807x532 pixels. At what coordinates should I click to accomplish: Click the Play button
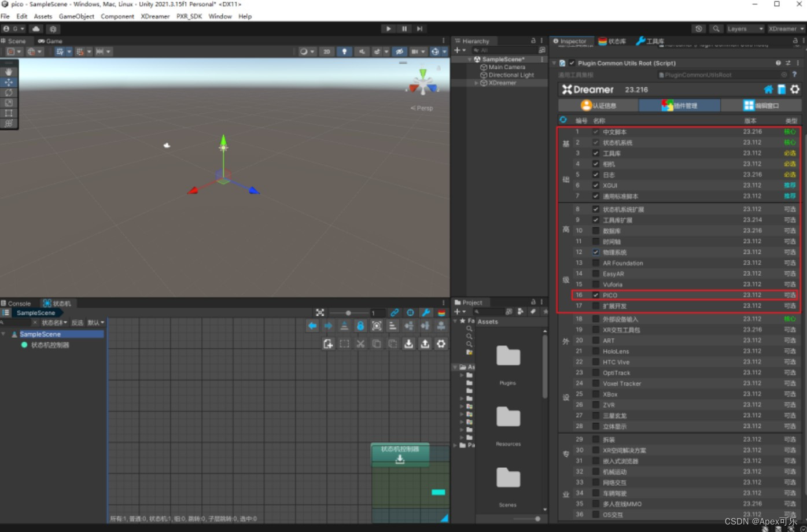pyautogui.click(x=388, y=28)
